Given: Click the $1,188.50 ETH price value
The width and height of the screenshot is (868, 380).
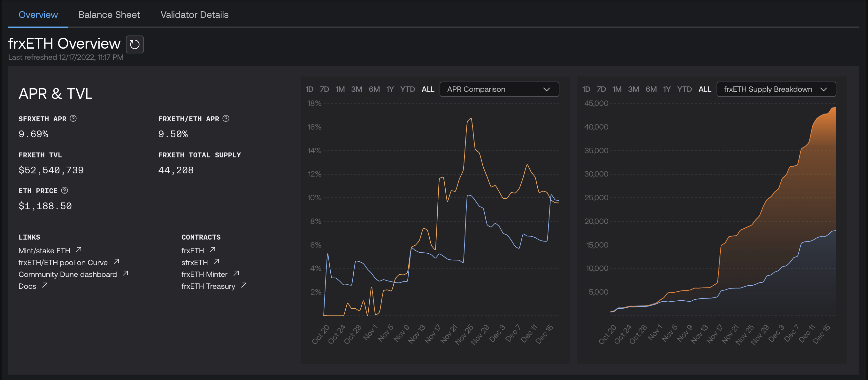Looking at the screenshot, I should [45, 206].
